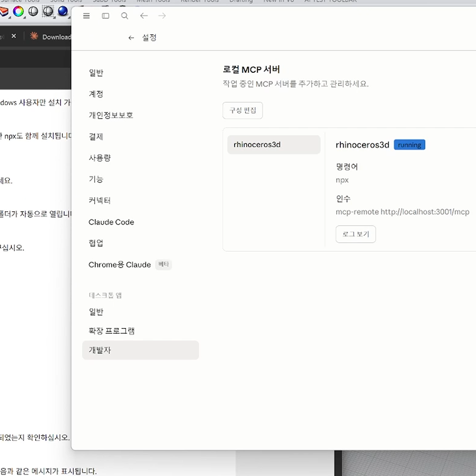Click the 명령어 label
This screenshot has width=476, height=476.
coord(347,167)
